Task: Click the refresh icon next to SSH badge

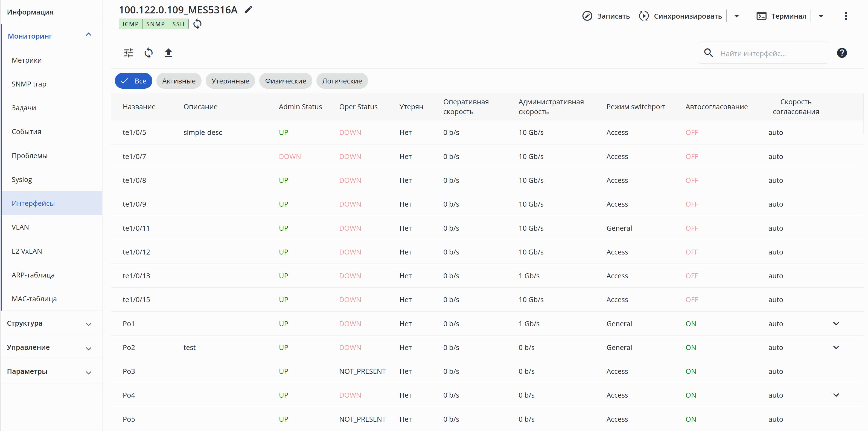Action: click(197, 24)
